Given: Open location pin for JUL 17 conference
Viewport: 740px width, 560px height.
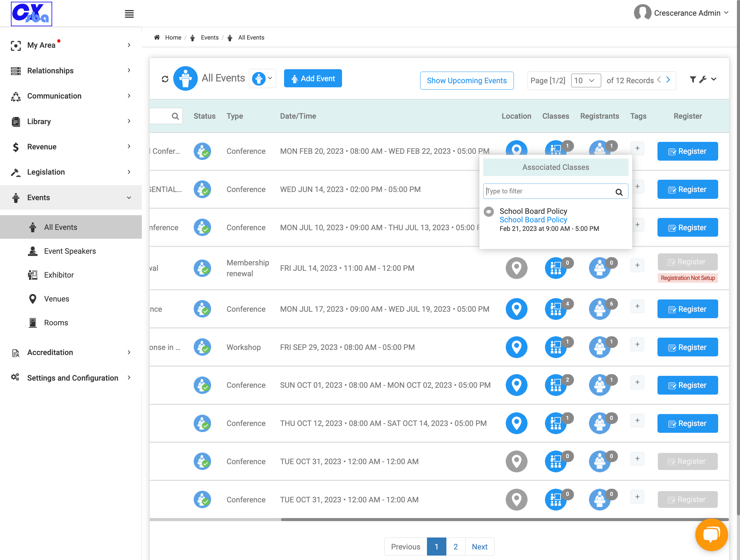Looking at the screenshot, I should coord(517,309).
